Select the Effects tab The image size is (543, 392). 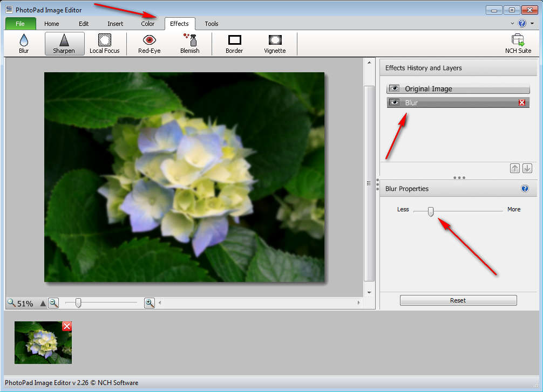tap(180, 24)
